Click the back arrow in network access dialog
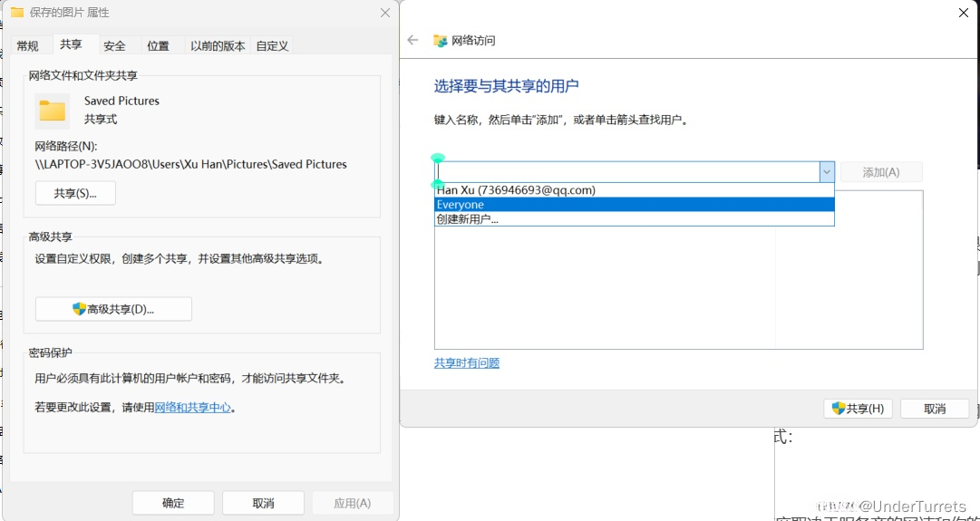The image size is (980, 521). pyautogui.click(x=413, y=41)
